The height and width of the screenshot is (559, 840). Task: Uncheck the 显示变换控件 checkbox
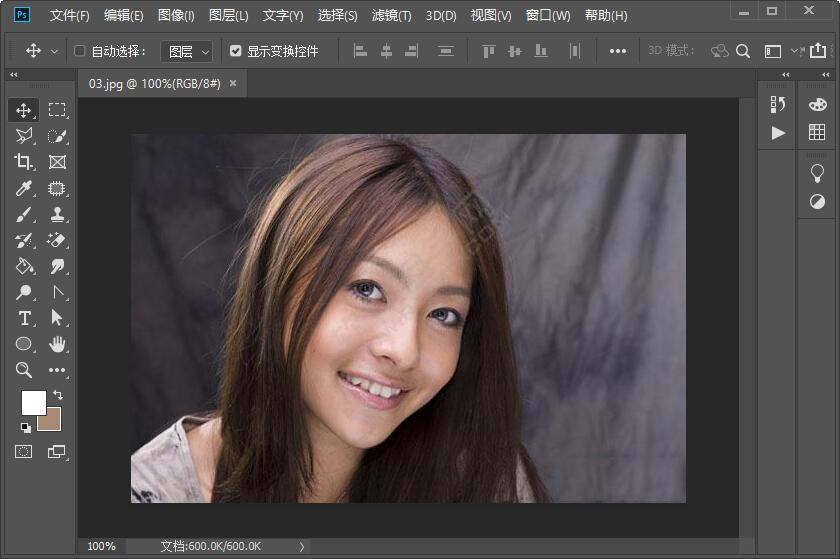tap(235, 51)
